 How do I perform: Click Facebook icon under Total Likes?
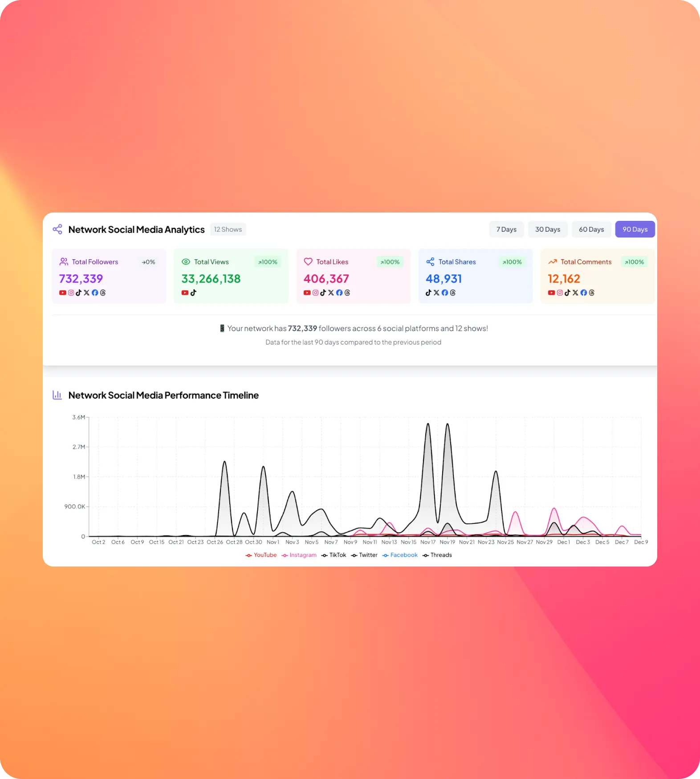point(339,293)
